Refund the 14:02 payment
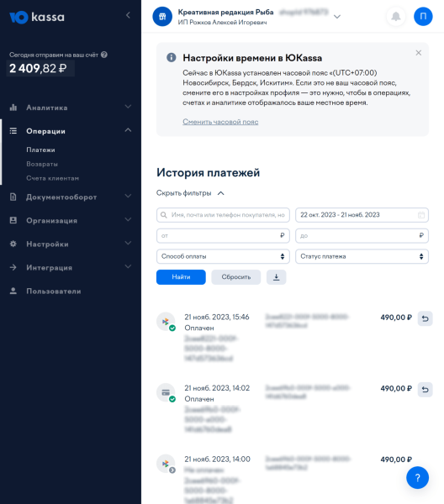 coord(425,390)
